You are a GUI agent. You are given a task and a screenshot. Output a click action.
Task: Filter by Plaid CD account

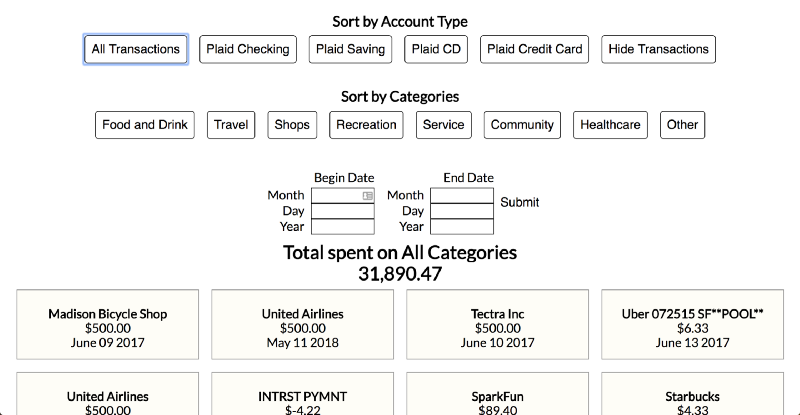(x=437, y=49)
